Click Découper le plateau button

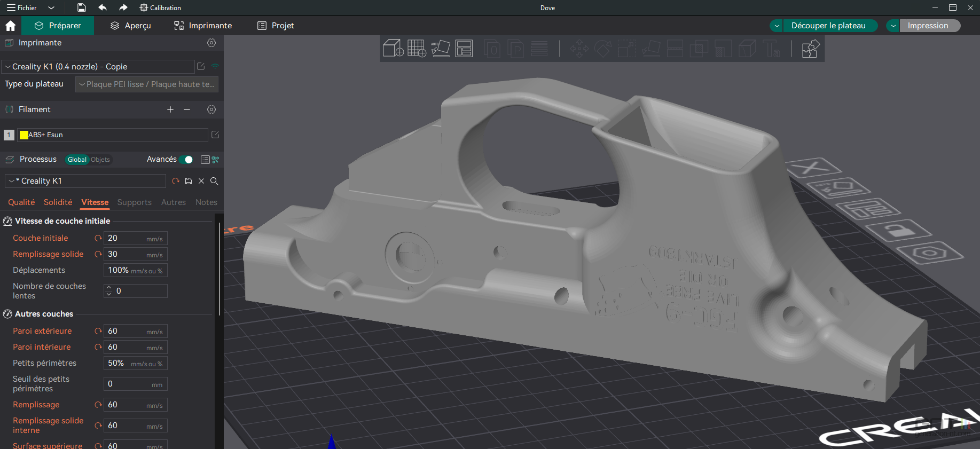pos(829,26)
